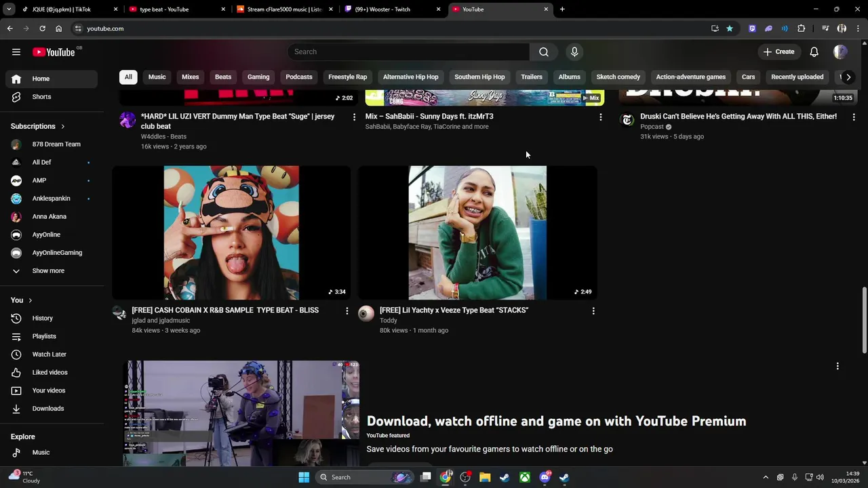The height and width of the screenshot is (488, 868).
Task: Open options for Lil Uzi Vert beat video
Action: tap(353, 117)
